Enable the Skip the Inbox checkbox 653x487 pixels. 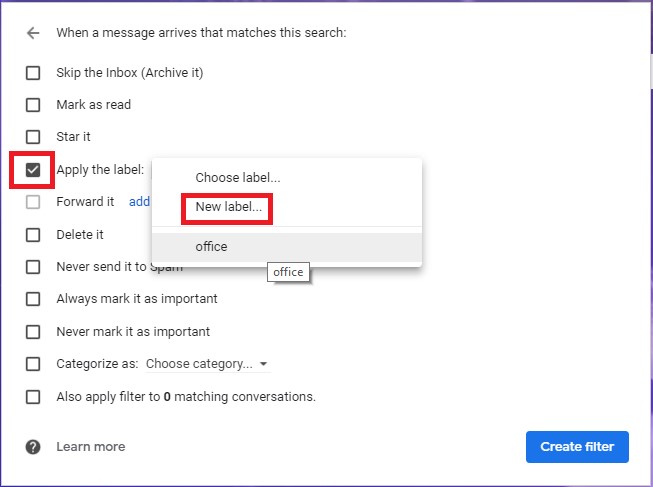pos(33,73)
